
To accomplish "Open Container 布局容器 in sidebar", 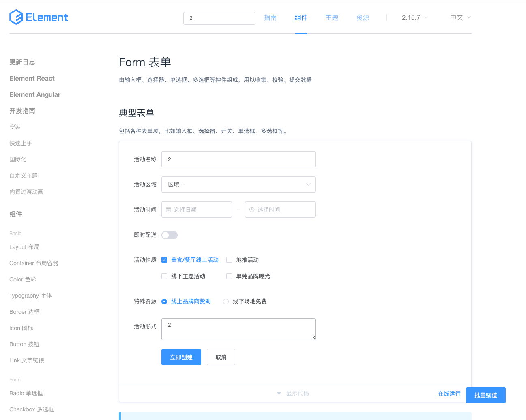I will point(34,263).
